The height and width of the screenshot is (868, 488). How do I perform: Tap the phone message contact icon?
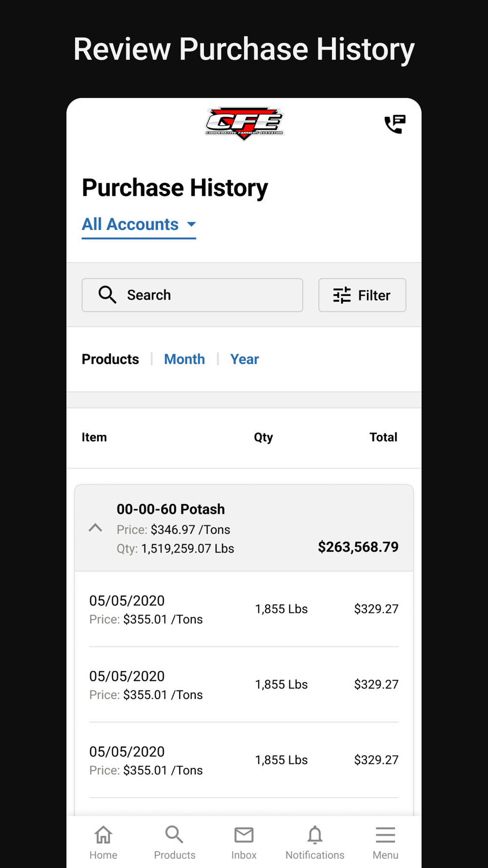tap(395, 124)
